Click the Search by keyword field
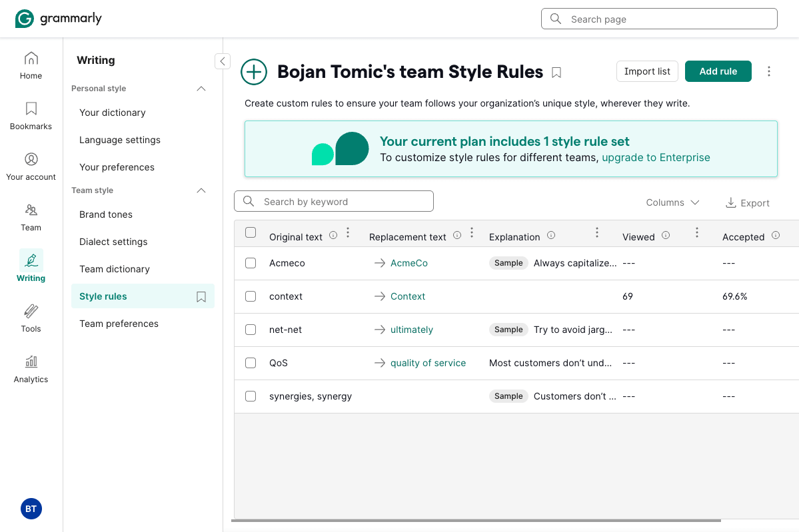 point(333,201)
